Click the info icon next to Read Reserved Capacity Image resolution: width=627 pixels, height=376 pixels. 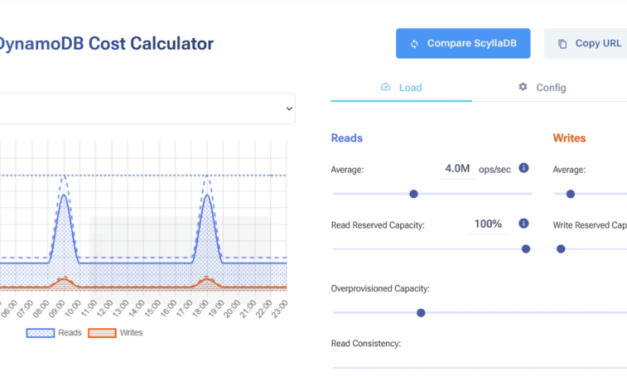[524, 223]
